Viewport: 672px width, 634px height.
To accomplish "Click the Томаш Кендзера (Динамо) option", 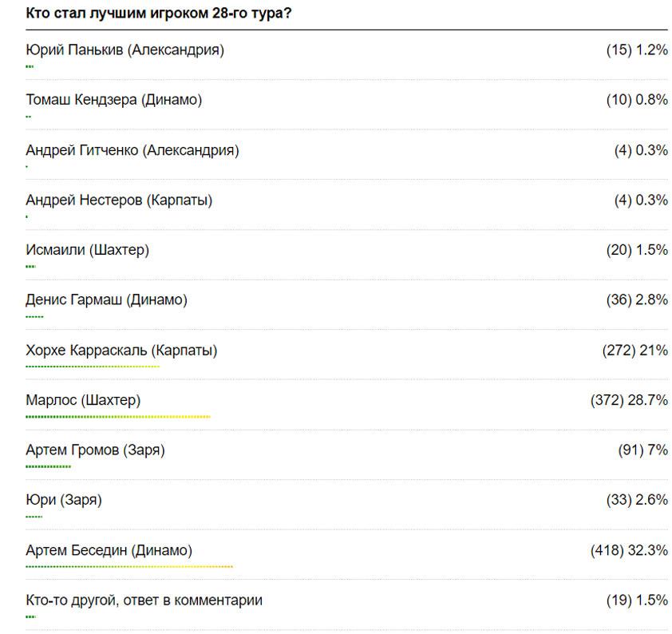I will click(x=113, y=100).
